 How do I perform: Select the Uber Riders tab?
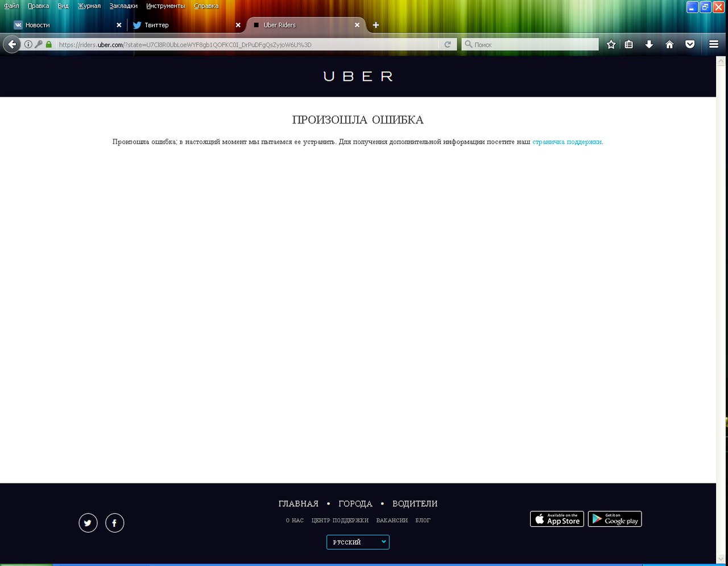coord(306,25)
